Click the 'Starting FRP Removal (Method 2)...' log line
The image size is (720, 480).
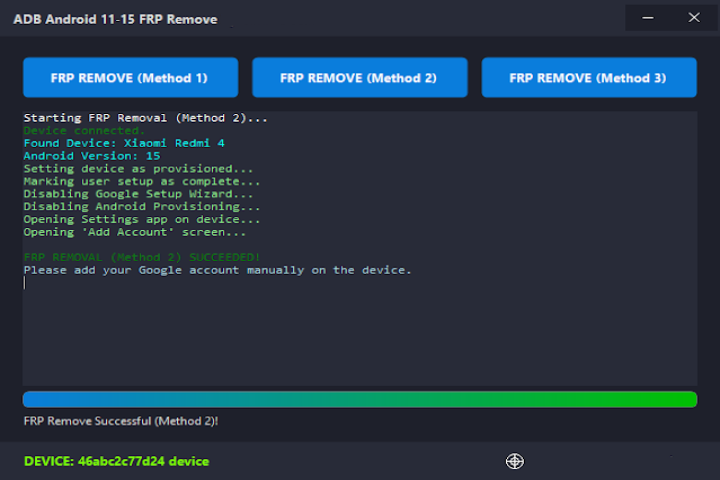[x=146, y=118]
